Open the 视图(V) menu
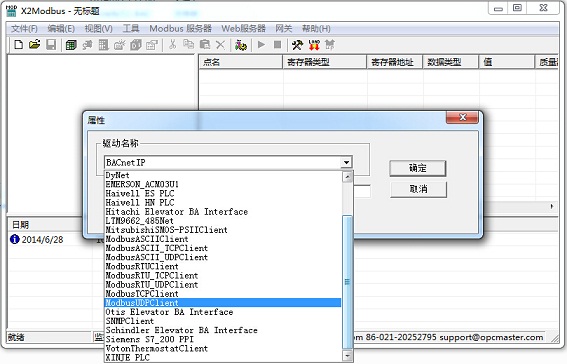The width and height of the screenshot is (567, 364). [98, 29]
